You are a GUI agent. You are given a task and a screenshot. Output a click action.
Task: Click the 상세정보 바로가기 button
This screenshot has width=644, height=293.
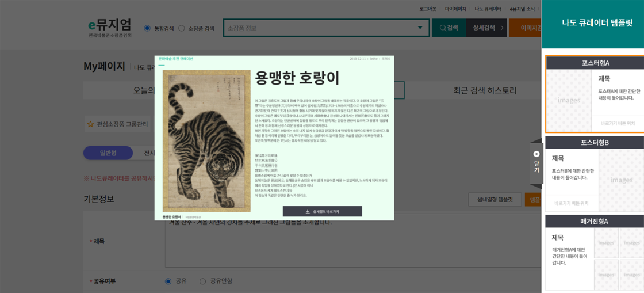323,211
